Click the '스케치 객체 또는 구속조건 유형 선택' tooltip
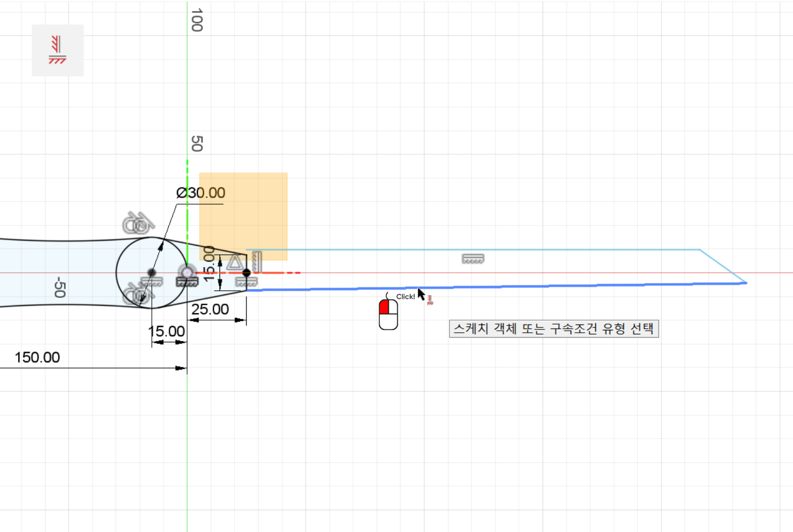This screenshot has height=532, width=793. tap(554, 329)
